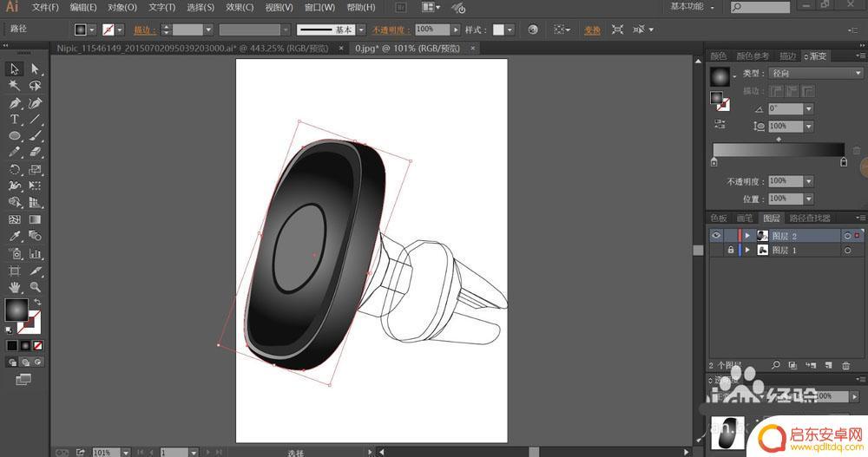868x457 pixels.
Task: Select the Rotate tool
Action: click(15, 169)
